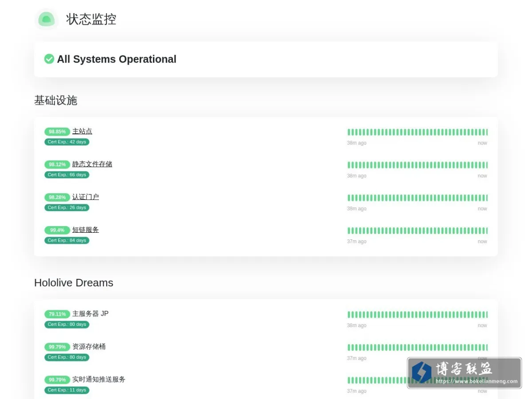Click the 状态监控 page title
Image resolution: width=532 pixels, height=399 pixels.
(91, 20)
